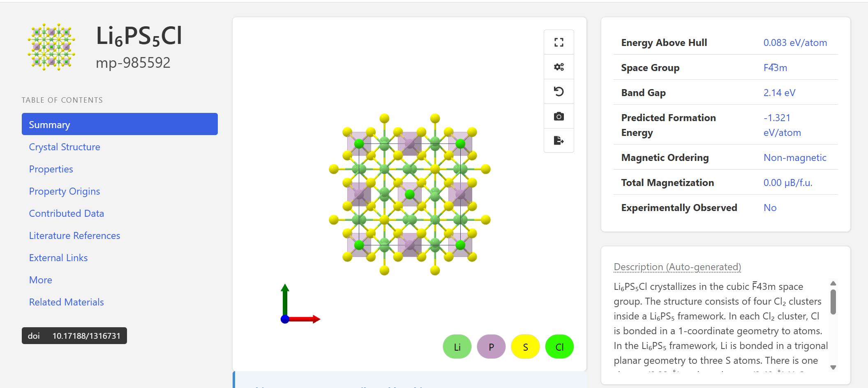Open the structure viewer settings gears
Image resolution: width=868 pixels, height=388 pixels.
coord(559,67)
